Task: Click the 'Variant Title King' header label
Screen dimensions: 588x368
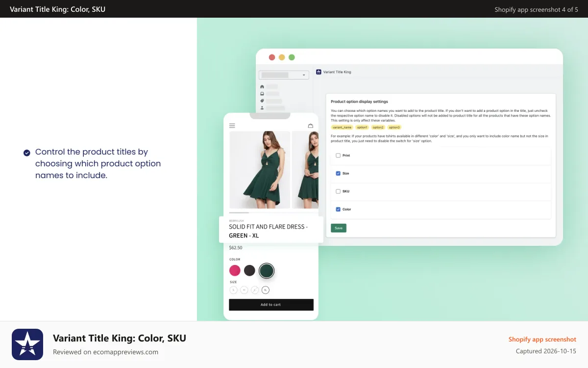Action: point(337,72)
